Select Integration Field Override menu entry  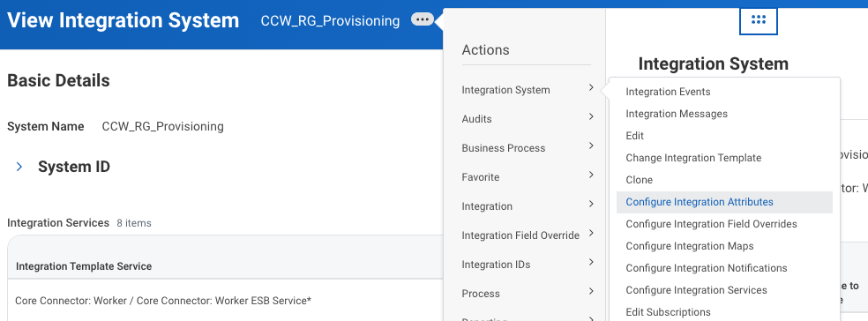[x=520, y=235]
